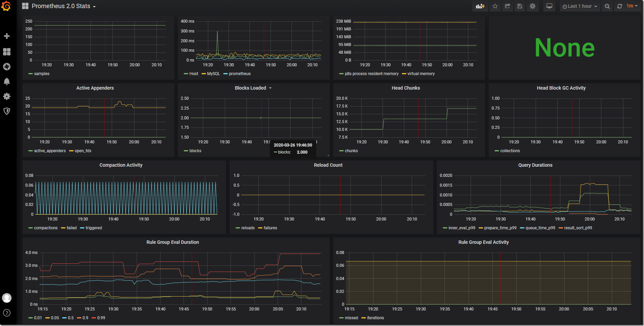644x326 pixels.
Task: Open the Create plus menu in sidebar
Action: (7, 36)
